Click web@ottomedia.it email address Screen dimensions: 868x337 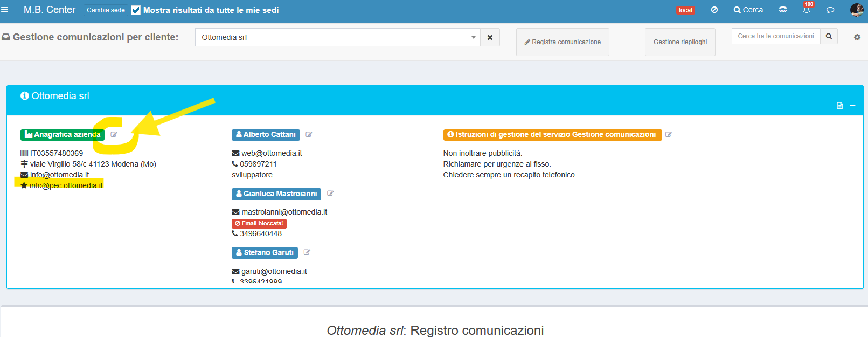click(272, 153)
